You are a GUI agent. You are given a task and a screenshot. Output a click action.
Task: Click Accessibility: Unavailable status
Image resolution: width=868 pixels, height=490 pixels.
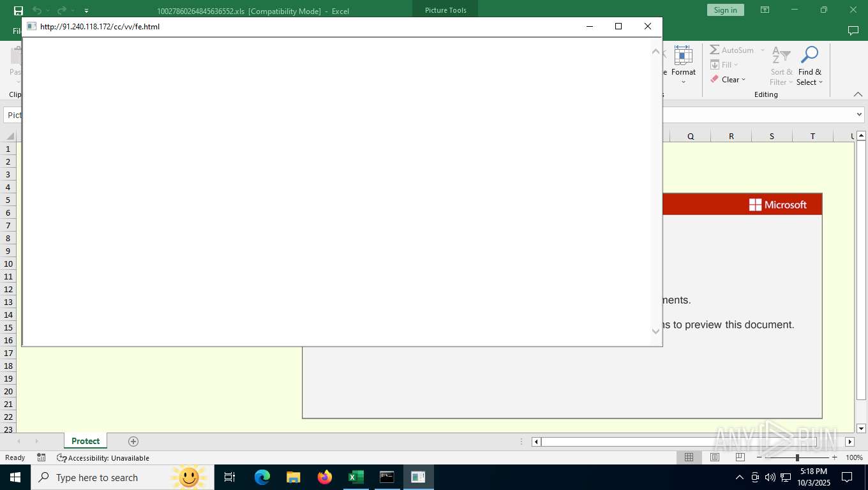click(x=103, y=457)
